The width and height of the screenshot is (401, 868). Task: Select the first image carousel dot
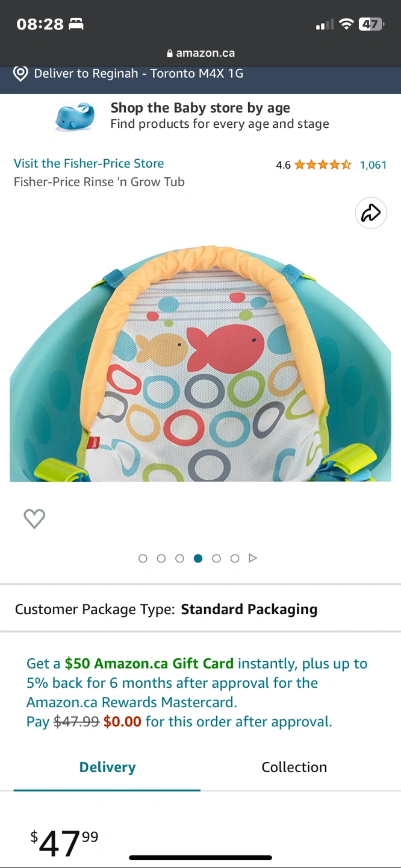tap(143, 558)
